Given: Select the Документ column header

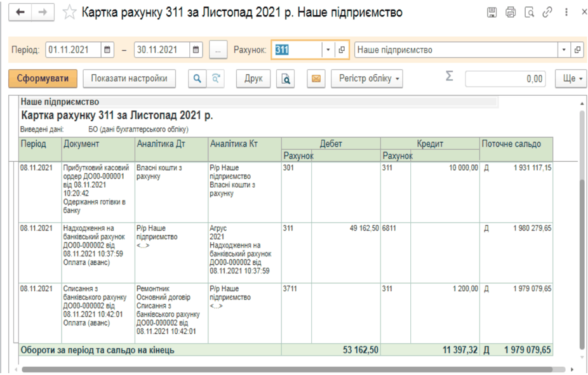Looking at the screenshot, I should point(98,150).
